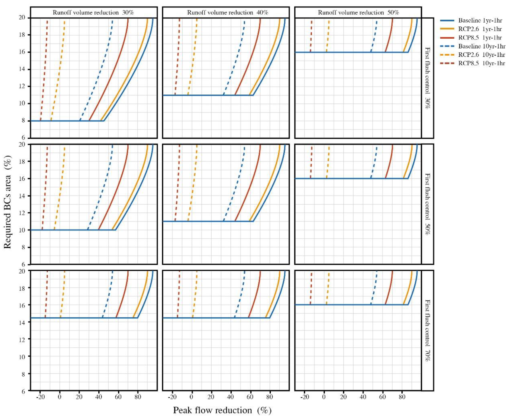Click the Peak flow reduction (%) axis title
The width and height of the screenshot is (508, 420).
(x=222, y=410)
